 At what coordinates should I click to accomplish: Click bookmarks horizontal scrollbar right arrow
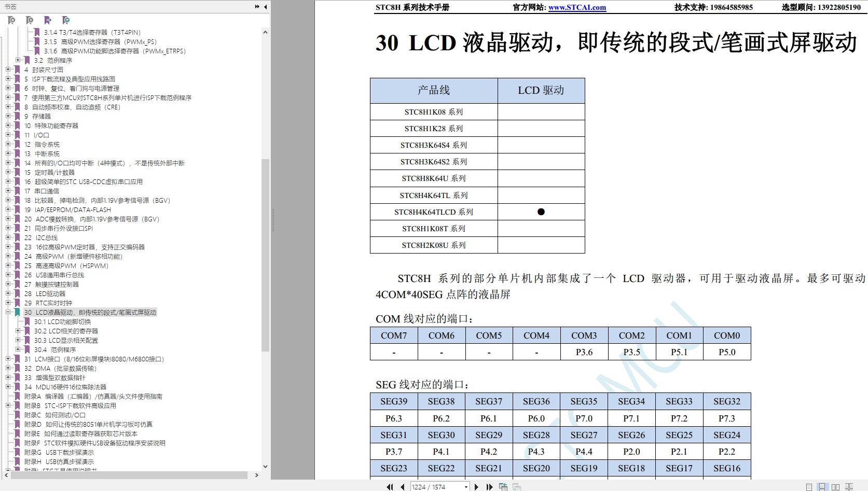point(256,475)
